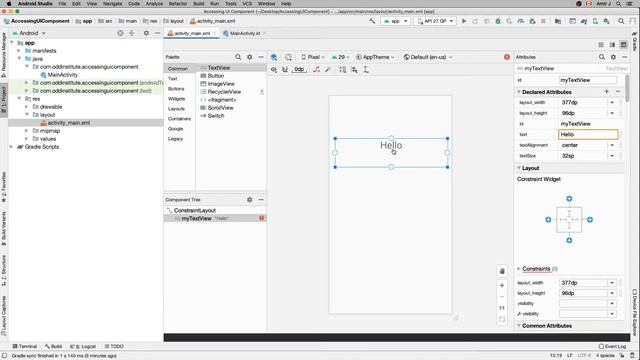Open the app run configuration dropdown

pos(395,21)
